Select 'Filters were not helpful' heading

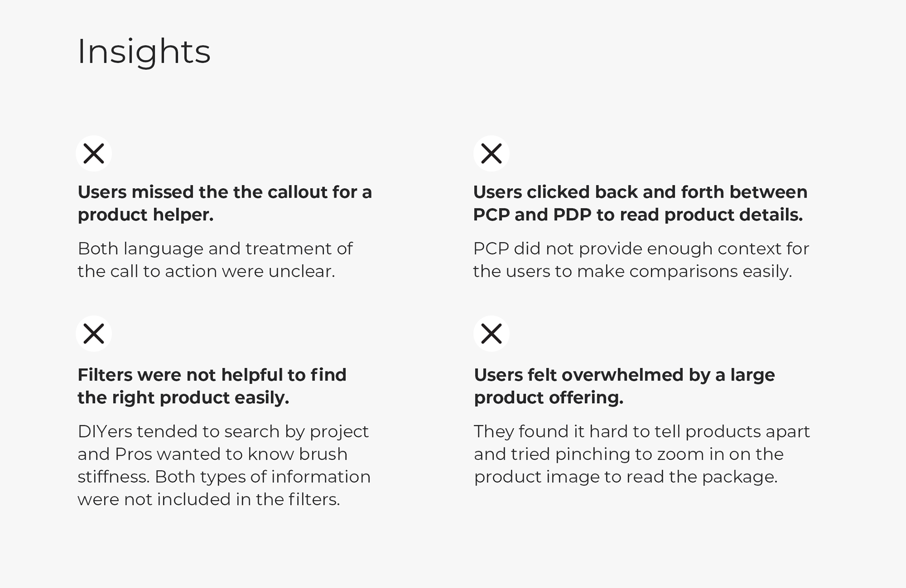coord(212,386)
